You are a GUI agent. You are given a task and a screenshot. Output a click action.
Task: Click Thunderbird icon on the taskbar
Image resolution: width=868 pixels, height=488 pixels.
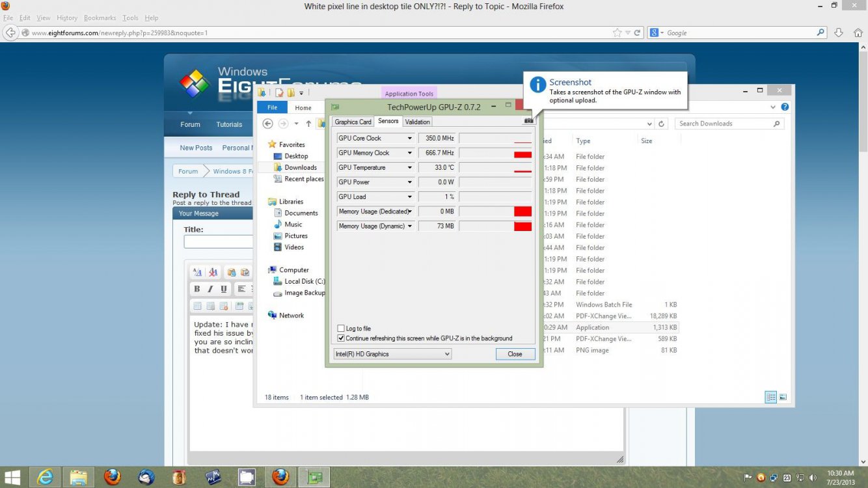point(146,477)
